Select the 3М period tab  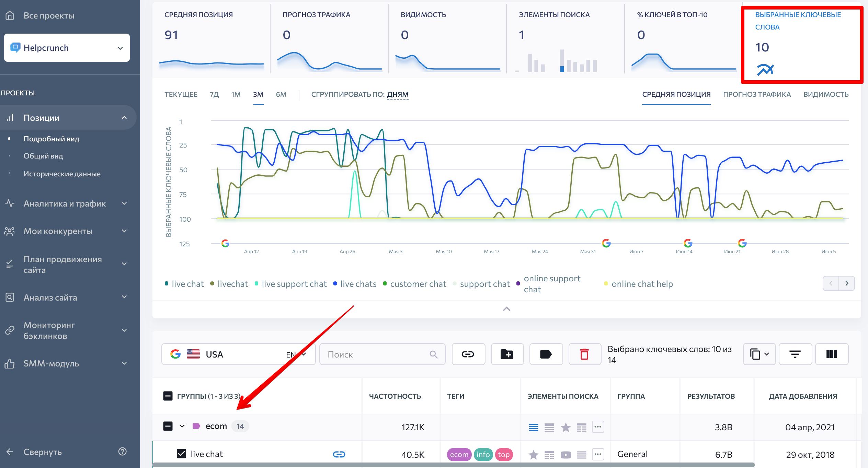(x=258, y=94)
